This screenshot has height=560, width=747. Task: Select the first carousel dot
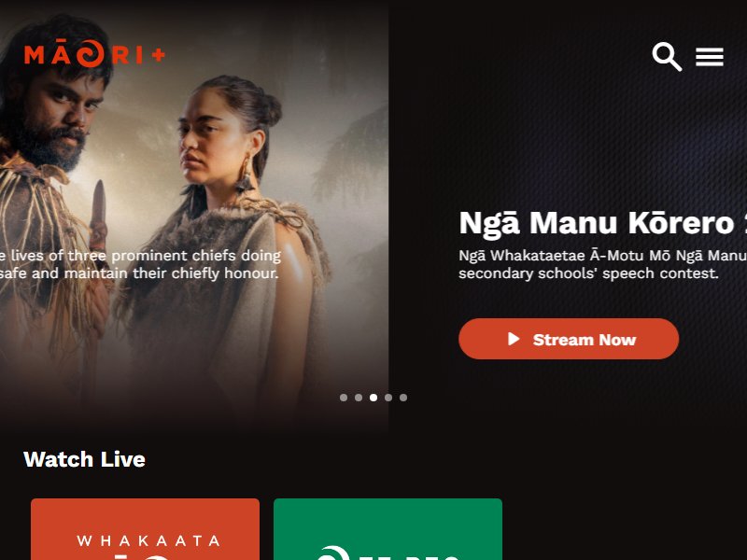coord(344,398)
